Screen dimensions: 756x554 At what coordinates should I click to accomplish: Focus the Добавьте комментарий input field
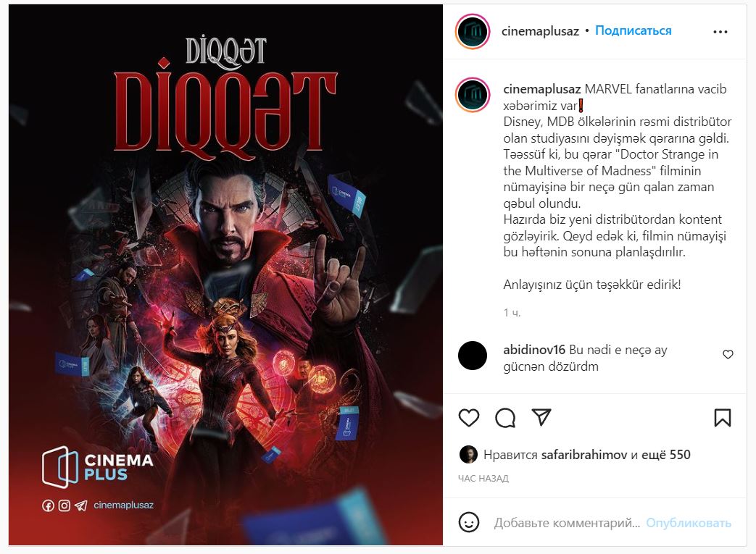coord(567,523)
